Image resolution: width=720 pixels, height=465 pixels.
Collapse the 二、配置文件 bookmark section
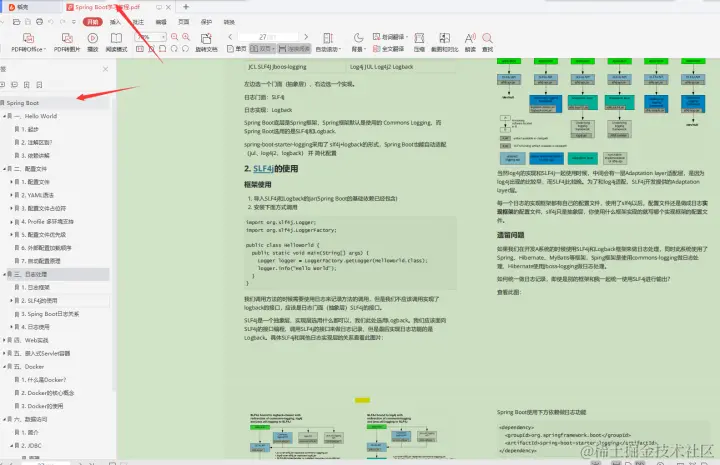tap(4, 169)
